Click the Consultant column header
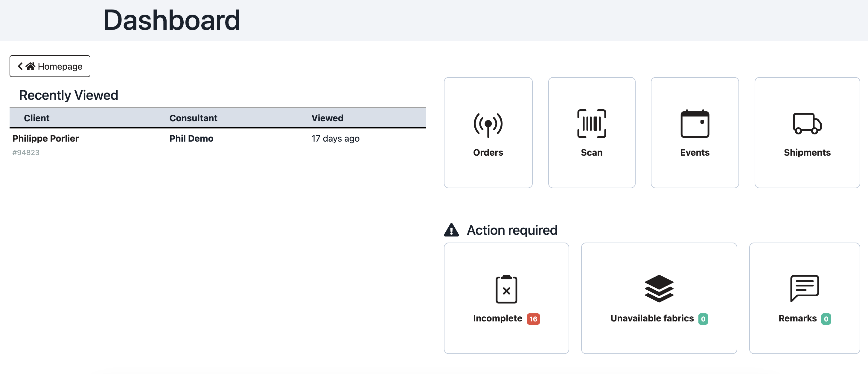The width and height of the screenshot is (868, 374). coord(193,118)
